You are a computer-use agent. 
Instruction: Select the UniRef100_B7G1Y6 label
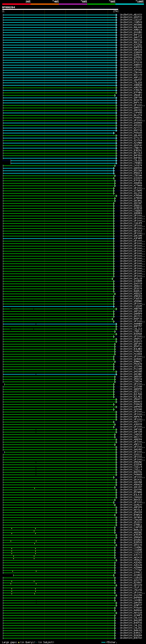131,63
